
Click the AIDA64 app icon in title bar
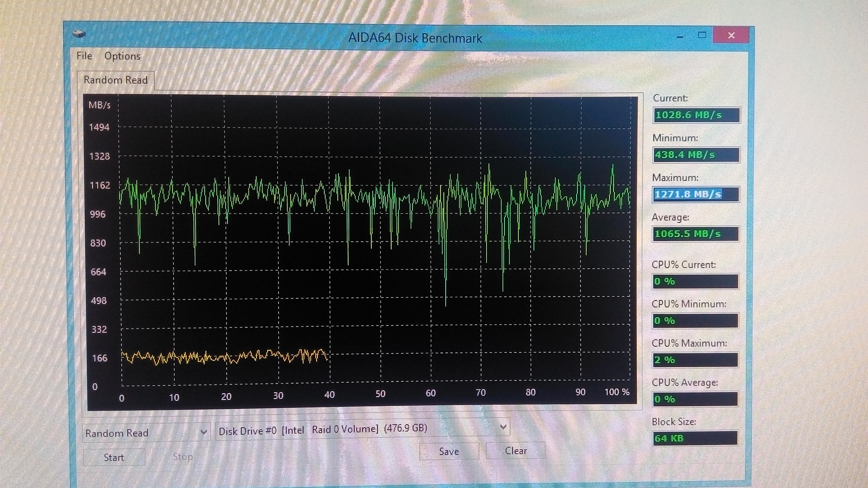[79, 34]
